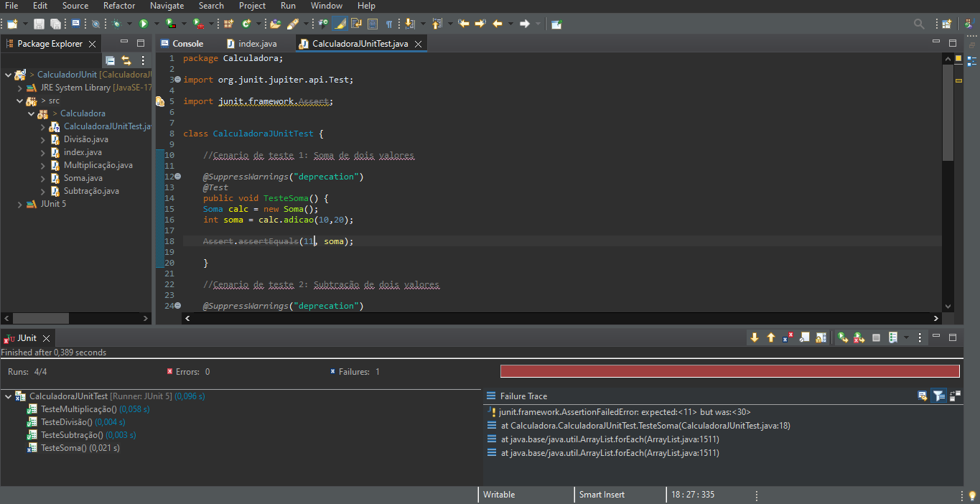
Task: Show stack trace in Console icon
Action: tap(923, 396)
